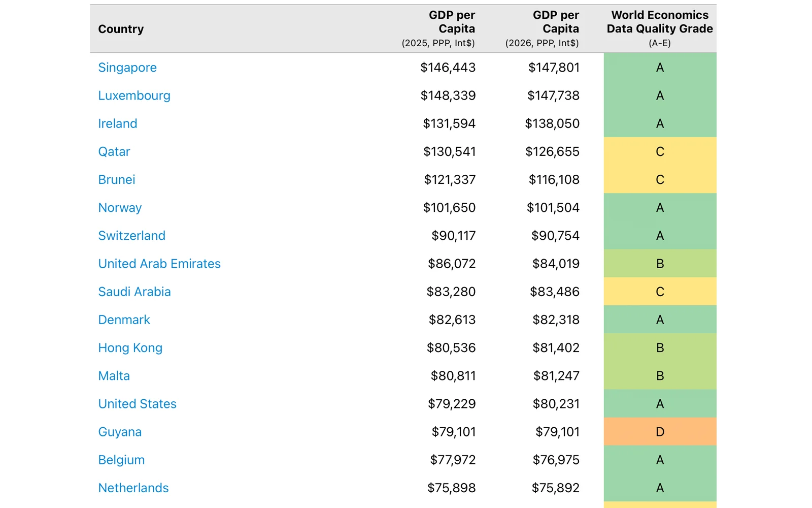
Task: Open the Switzerland link
Action: pyautogui.click(x=132, y=236)
